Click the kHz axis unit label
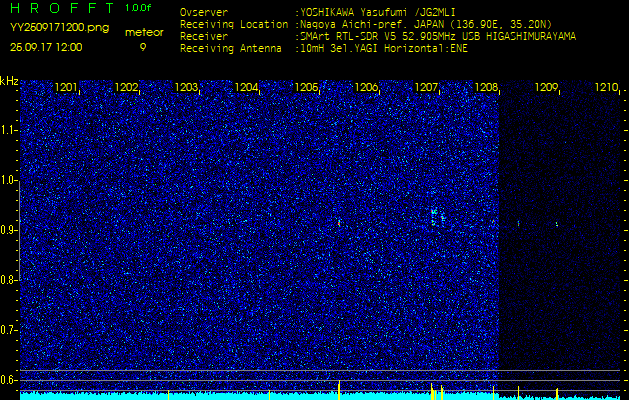 point(9,81)
